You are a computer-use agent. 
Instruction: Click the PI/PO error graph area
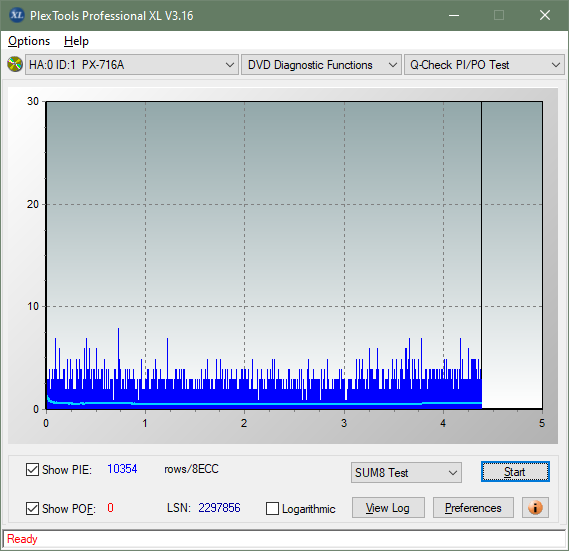click(x=294, y=255)
